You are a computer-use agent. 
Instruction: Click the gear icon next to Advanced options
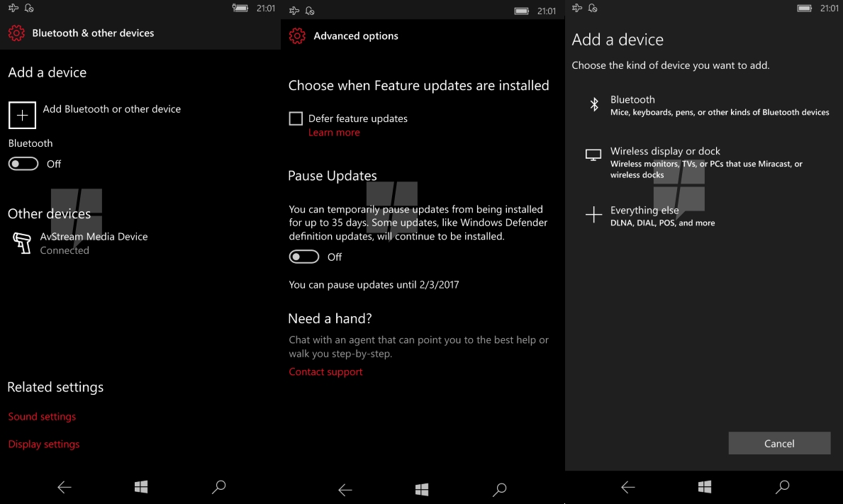pos(297,36)
